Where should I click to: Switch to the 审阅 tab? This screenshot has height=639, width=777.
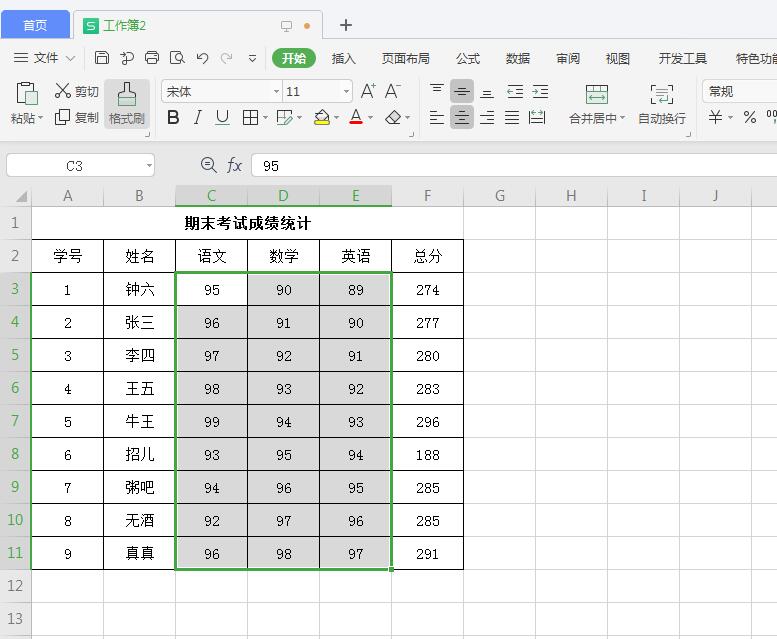[568, 58]
